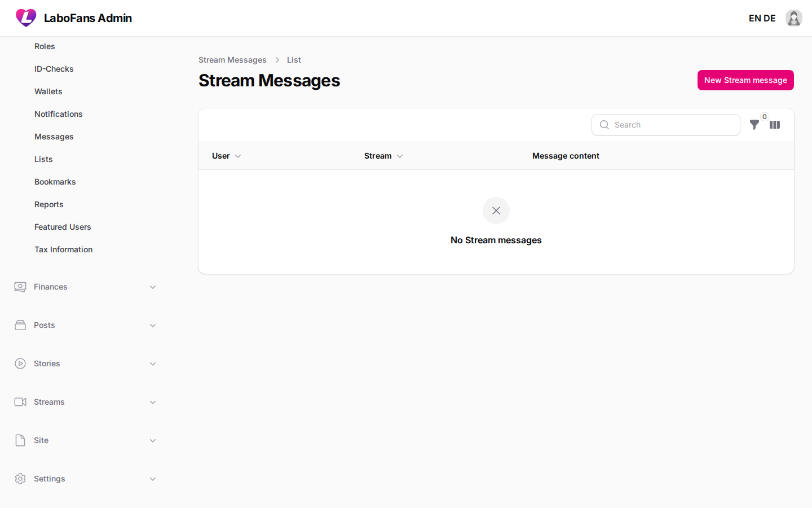Toggle columns using the columns icon
Screen dimensions: 812x508
[x=775, y=125]
